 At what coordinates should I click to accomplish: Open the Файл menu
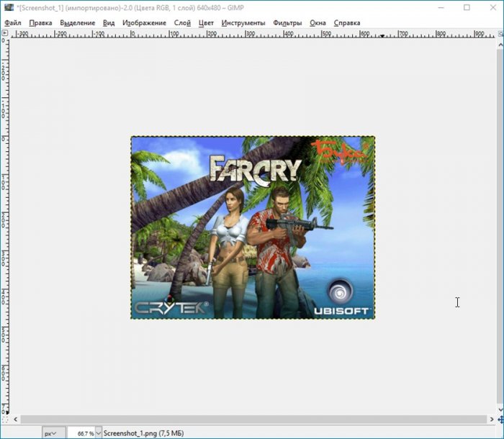pos(12,23)
